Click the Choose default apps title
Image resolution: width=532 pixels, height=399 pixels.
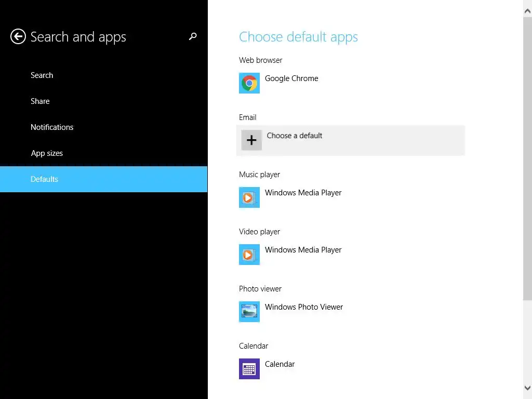click(x=298, y=37)
